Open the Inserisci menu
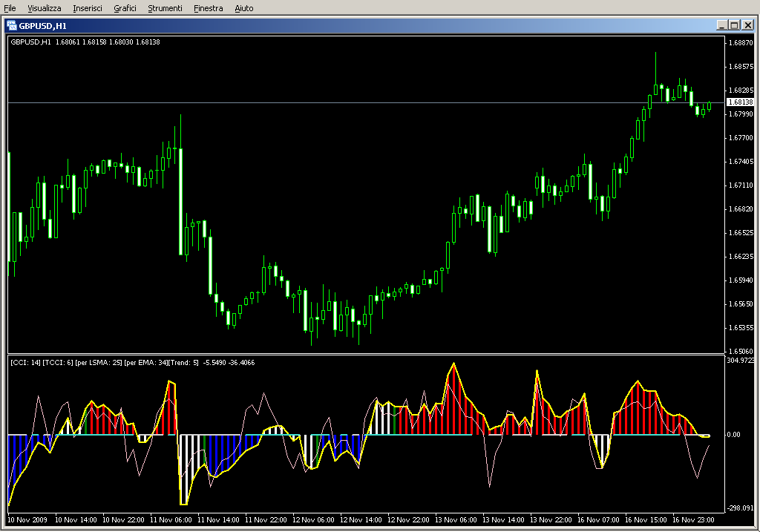This screenshot has width=760, height=532. point(88,8)
